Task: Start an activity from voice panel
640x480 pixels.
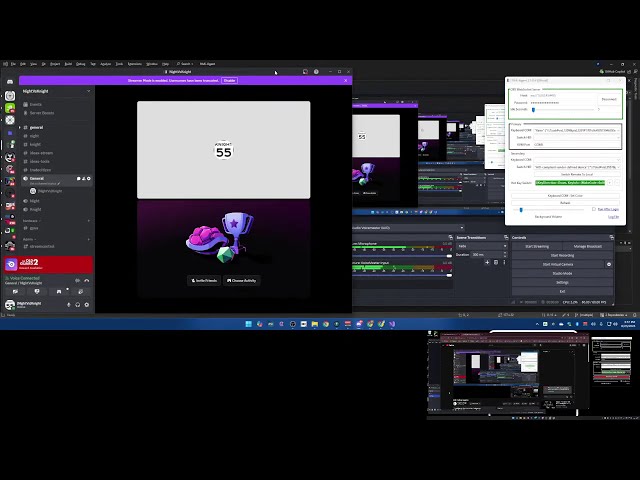Action: pyautogui.click(x=59, y=291)
